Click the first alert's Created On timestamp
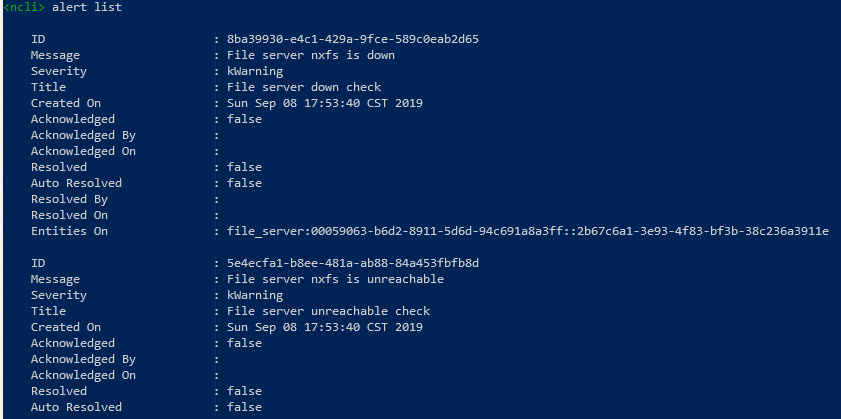 325,103
